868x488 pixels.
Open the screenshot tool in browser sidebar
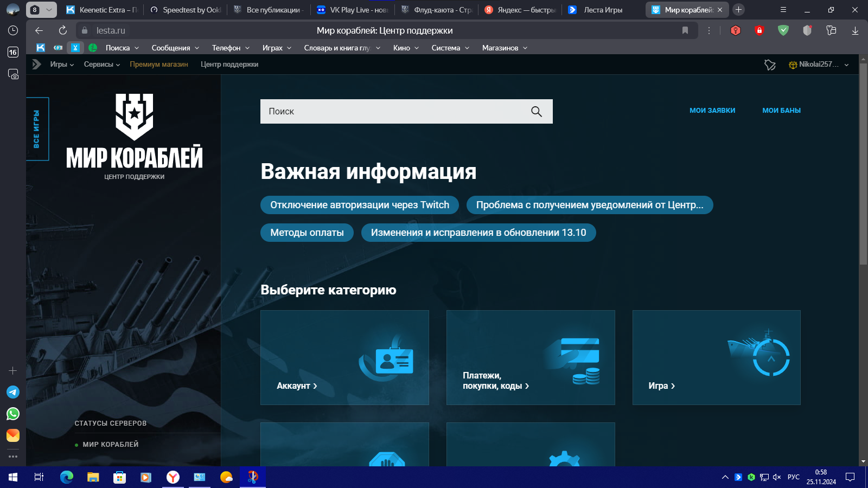(13, 74)
